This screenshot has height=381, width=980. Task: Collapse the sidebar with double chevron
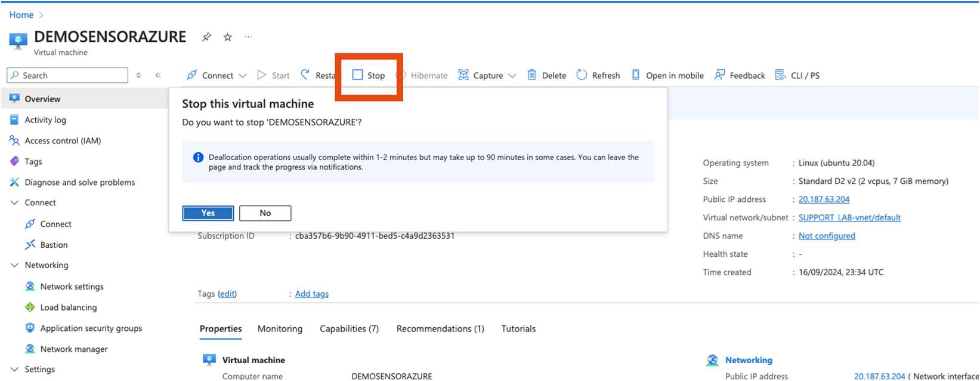(x=158, y=75)
